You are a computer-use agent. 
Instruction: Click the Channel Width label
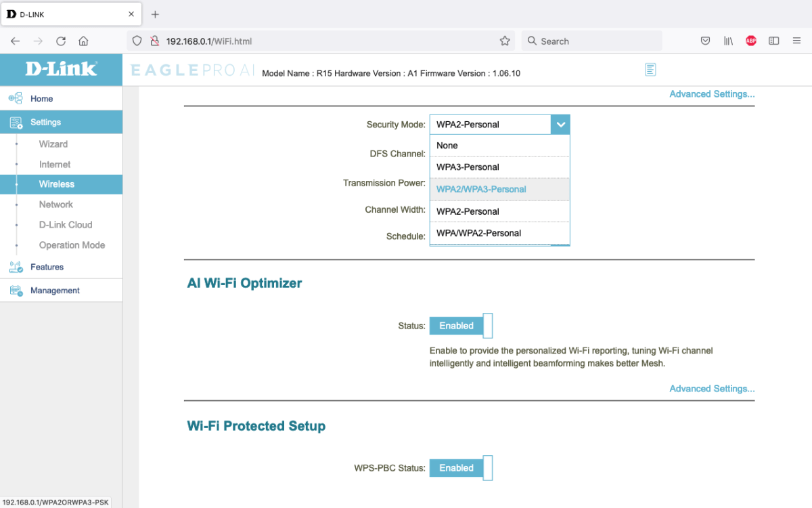(395, 210)
